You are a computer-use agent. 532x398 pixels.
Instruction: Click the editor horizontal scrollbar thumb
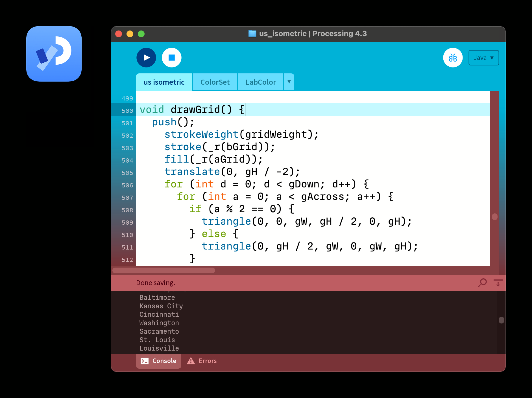tap(164, 270)
